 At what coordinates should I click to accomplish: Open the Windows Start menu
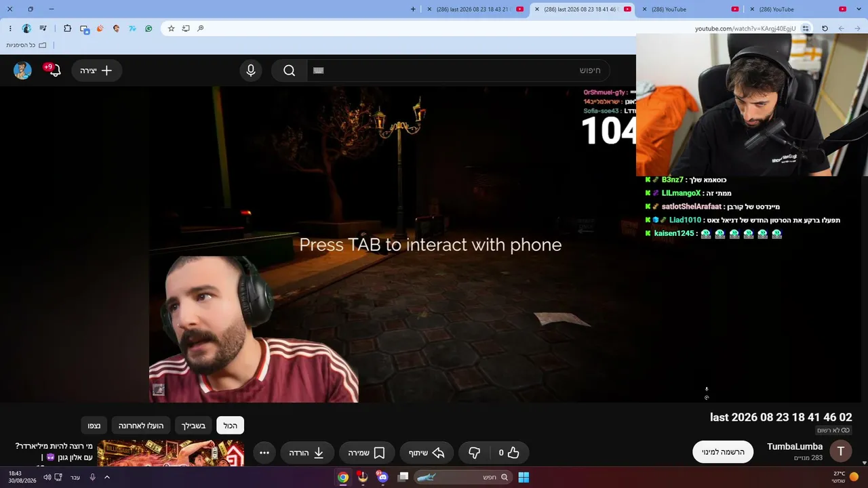[524, 477]
